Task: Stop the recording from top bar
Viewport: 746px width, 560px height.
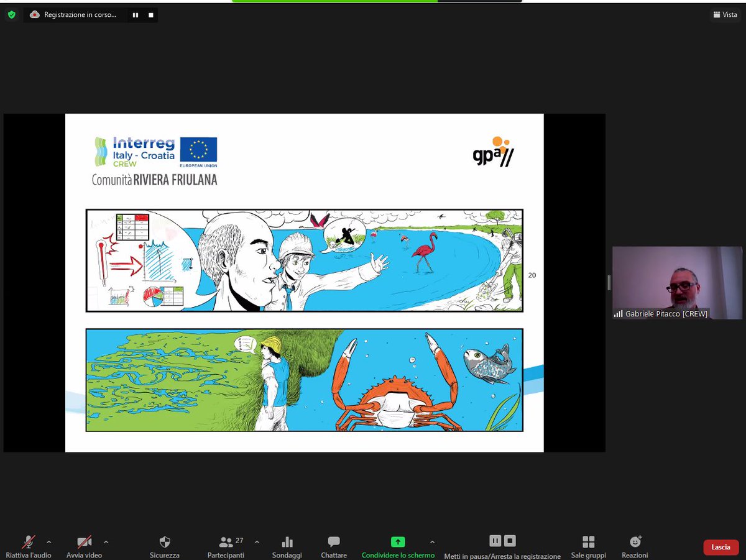Action: click(x=150, y=15)
